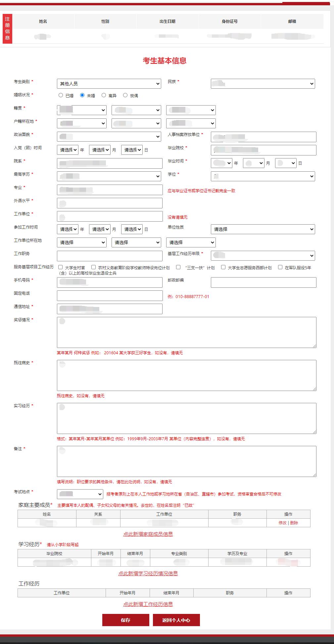334x644 pixels.
Task: Click 点此新增学习经历情况信息 link
Action: (148, 574)
